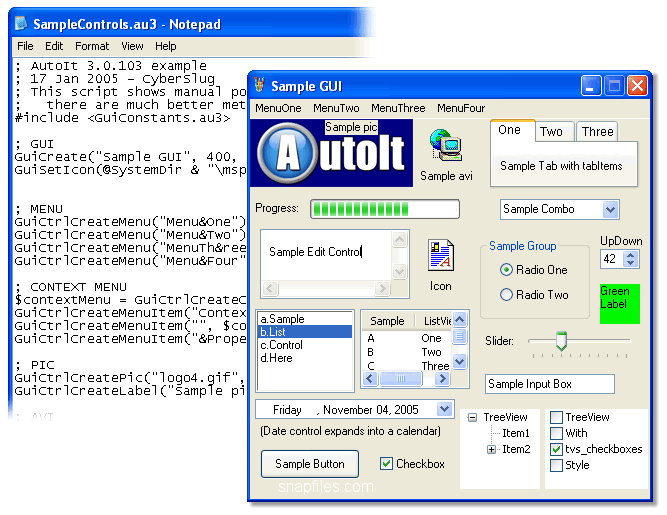This screenshot has width=667, height=515.
Task: Click 'Friday' in the date field
Action: (287, 410)
